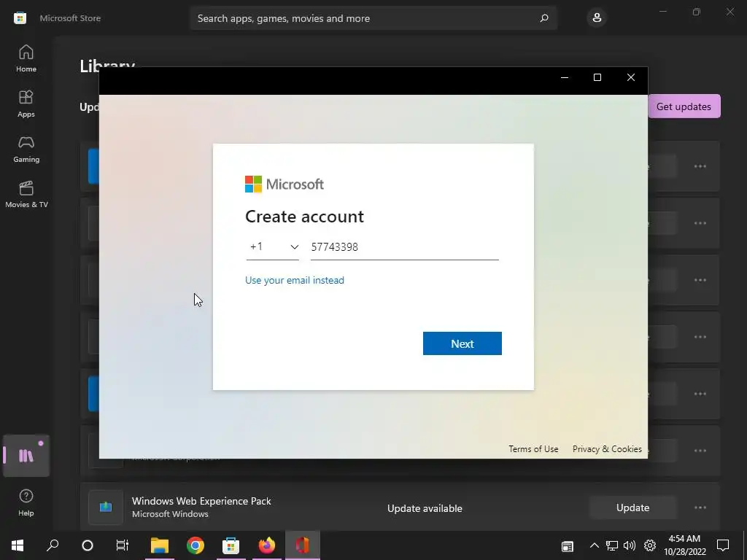Launch Google Chrome from the taskbar
Screen dimensions: 747x560
click(196, 545)
